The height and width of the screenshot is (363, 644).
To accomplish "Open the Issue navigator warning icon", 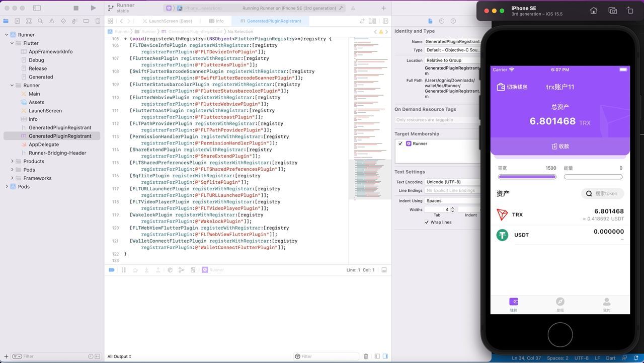I will (x=52, y=21).
